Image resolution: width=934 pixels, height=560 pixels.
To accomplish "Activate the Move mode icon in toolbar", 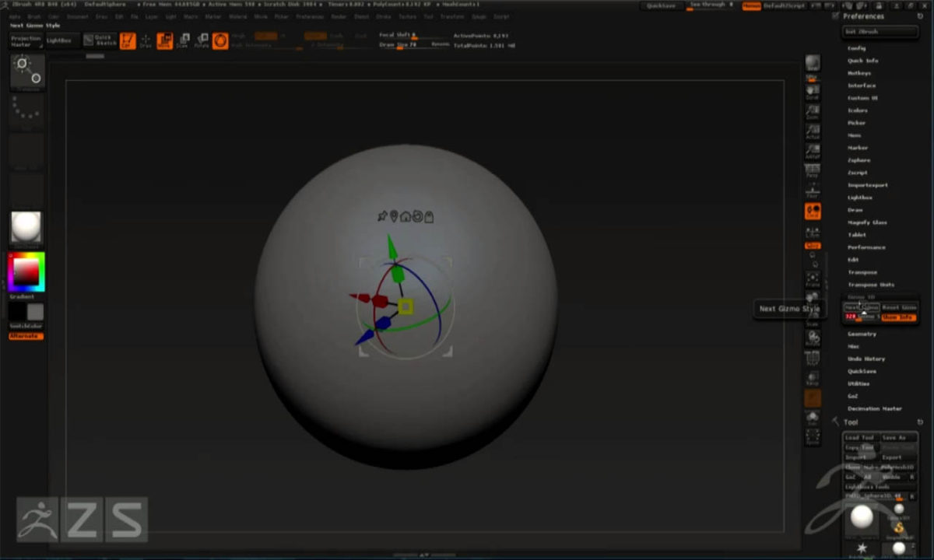I will tap(166, 41).
